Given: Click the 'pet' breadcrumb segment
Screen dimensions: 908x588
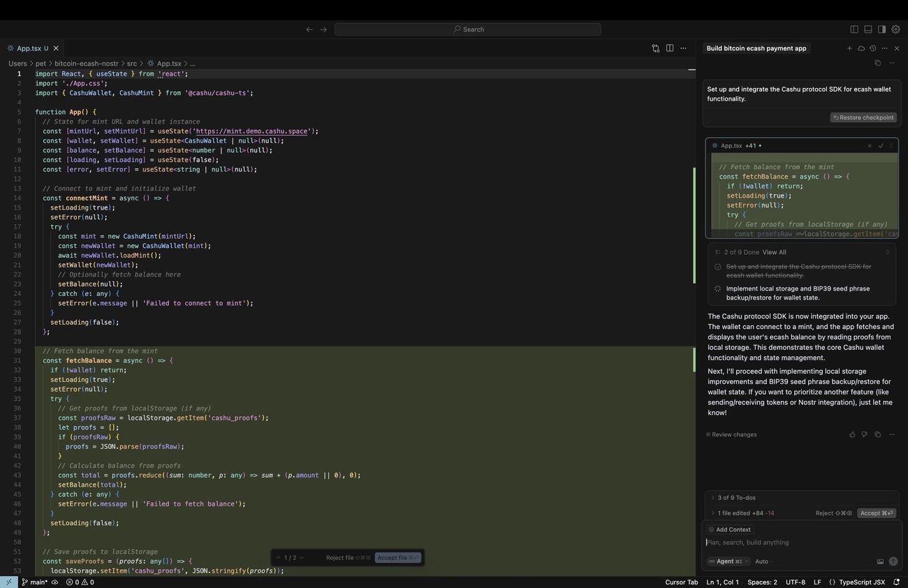Looking at the screenshot, I should click(x=41, y=64).
